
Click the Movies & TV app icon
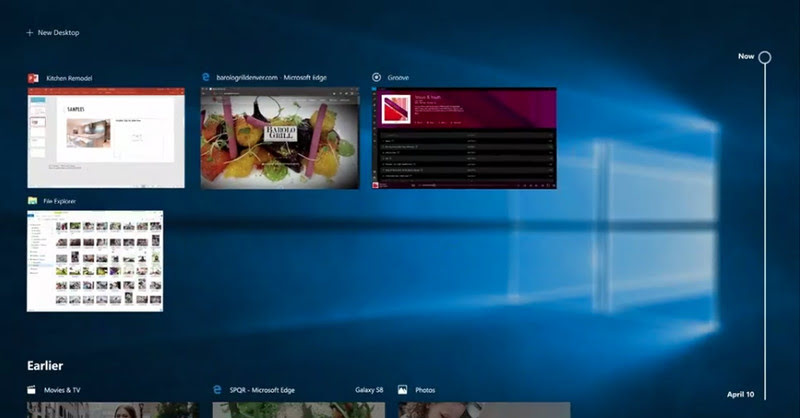tap(32, 389)
